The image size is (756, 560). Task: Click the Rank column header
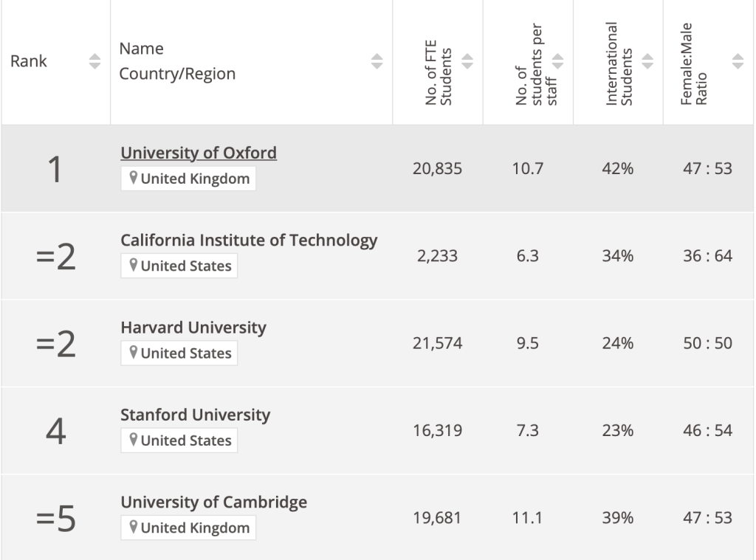[29, 61]
